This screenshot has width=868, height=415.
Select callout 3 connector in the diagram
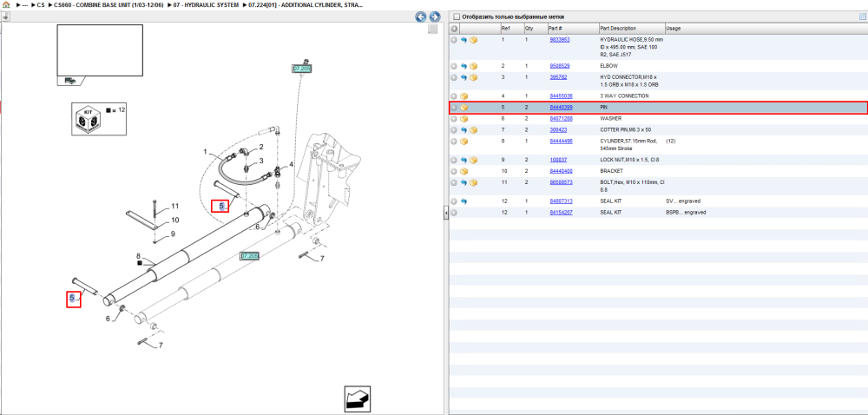(x=261, y=161)
